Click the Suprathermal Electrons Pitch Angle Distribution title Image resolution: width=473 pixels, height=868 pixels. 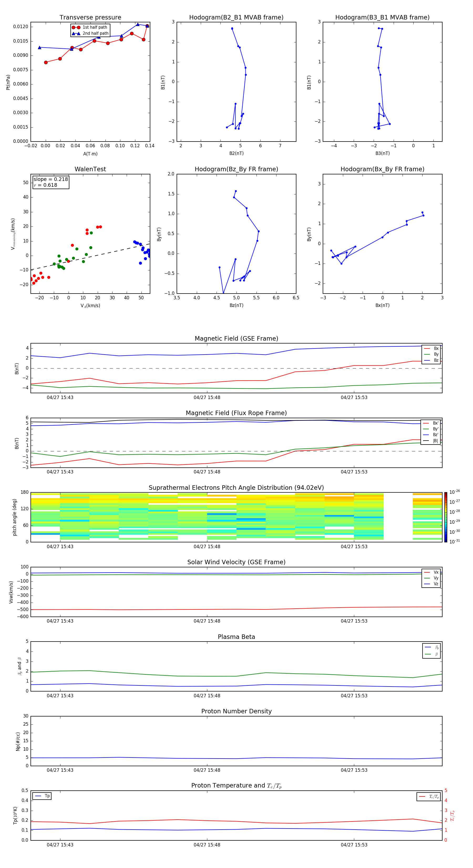pos(236,488)
